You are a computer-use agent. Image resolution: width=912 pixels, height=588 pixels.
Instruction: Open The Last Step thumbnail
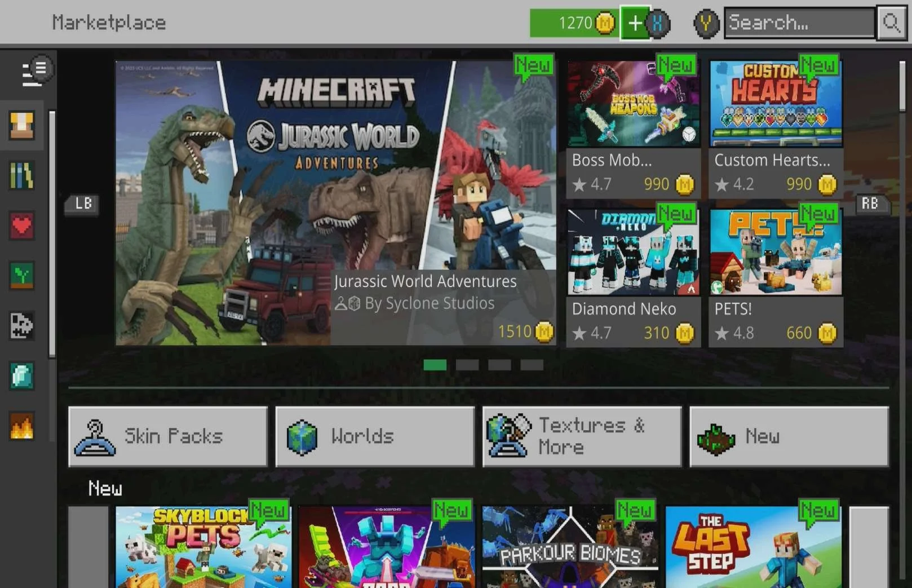(x=754, y=547)
